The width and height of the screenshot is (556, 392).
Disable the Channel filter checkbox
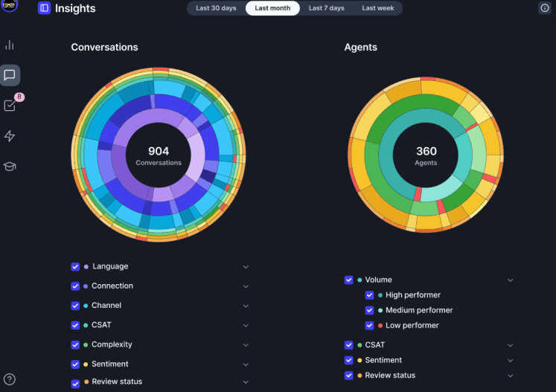coord(75,306)
